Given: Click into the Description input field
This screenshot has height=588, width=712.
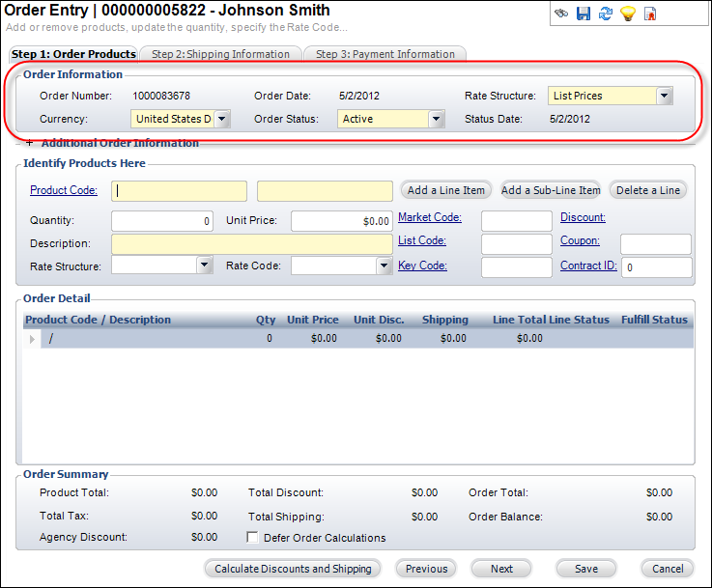Looking at the screenshot, I should (251, 244).
